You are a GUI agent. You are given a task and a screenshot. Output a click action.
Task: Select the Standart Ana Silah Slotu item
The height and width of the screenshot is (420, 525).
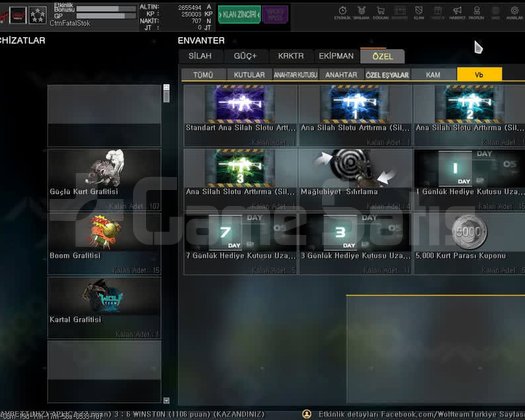240,115
